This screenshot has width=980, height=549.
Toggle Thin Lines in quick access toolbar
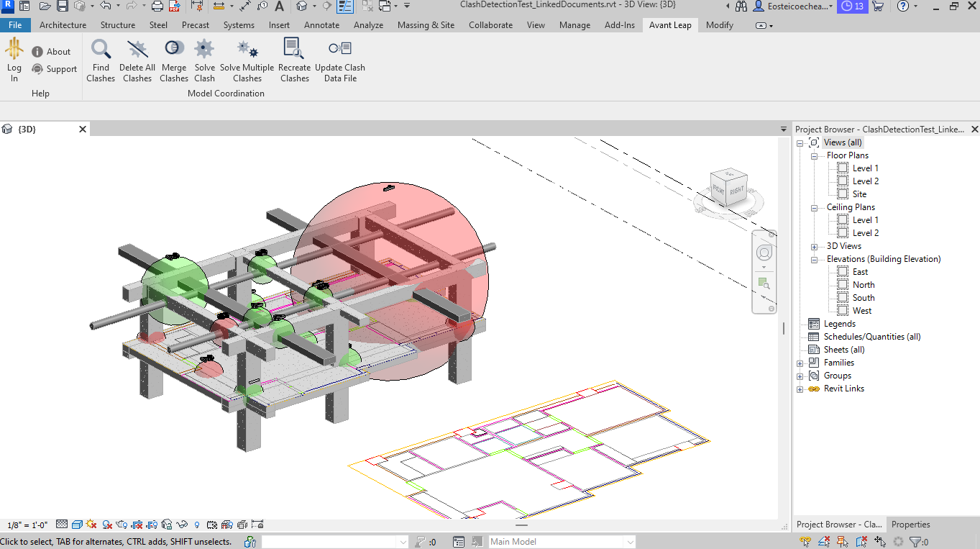point(345,6)
